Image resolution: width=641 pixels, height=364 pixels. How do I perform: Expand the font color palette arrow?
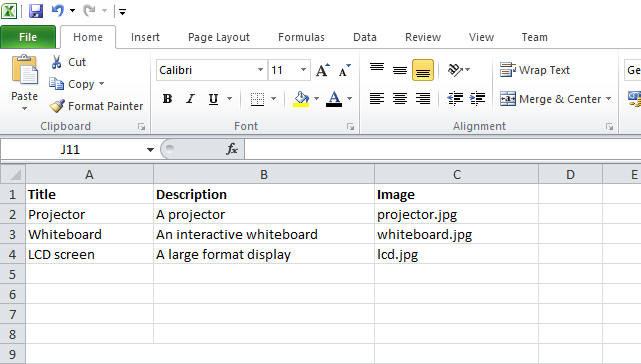pos(350,99)
